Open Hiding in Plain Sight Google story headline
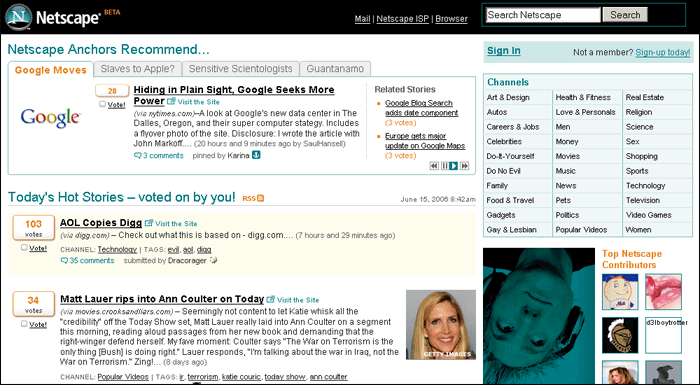 [x=234, y=95]
